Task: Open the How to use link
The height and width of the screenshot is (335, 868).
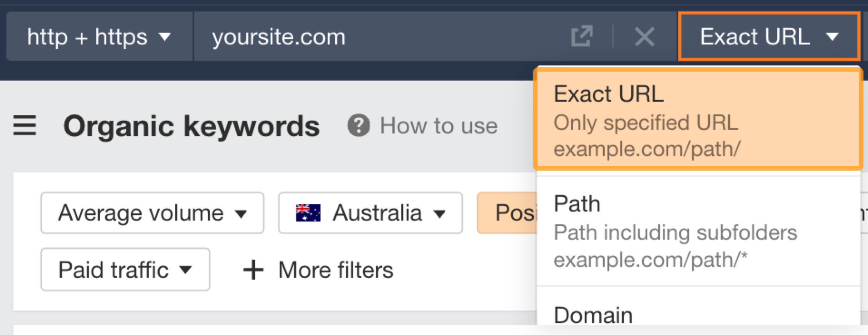Action: pyautogui.click(x=439, y=126)
